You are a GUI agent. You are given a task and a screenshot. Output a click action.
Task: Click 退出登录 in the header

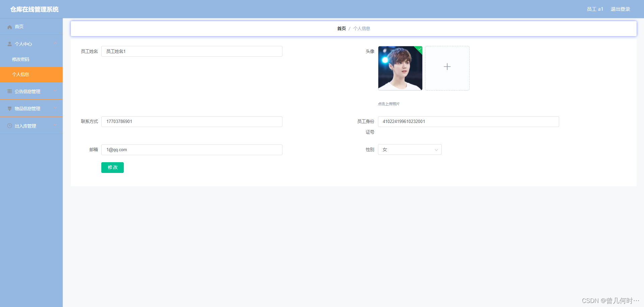tap(620, 9)
